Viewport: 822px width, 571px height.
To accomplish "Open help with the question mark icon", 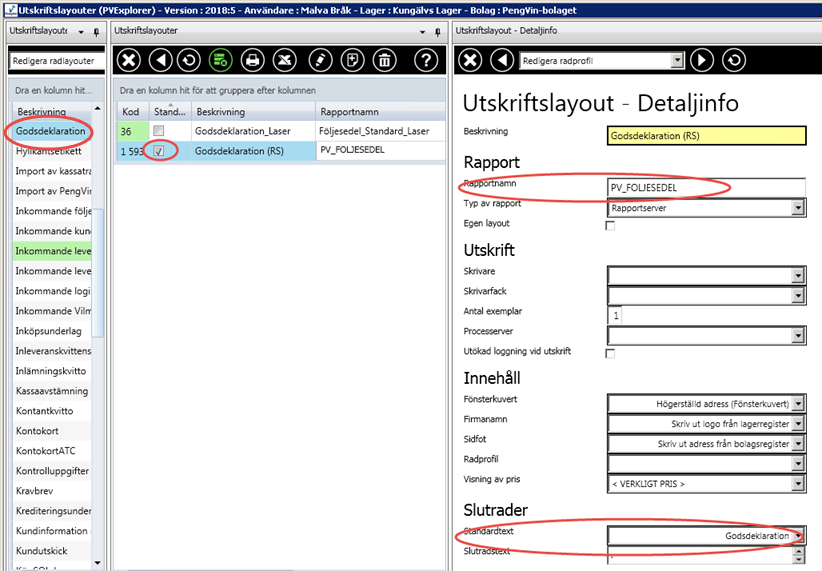I will pyautogui.click(x=427, y=60).
